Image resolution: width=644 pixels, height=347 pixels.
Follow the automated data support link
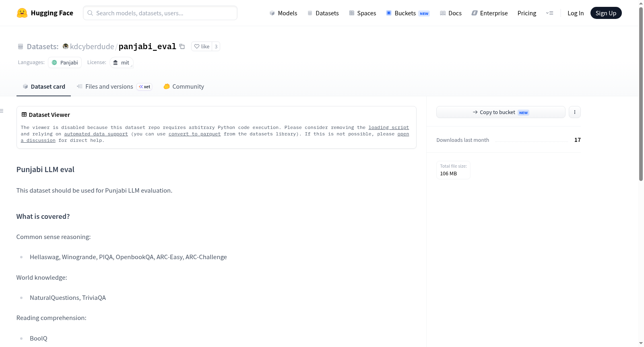pos(96,134)
